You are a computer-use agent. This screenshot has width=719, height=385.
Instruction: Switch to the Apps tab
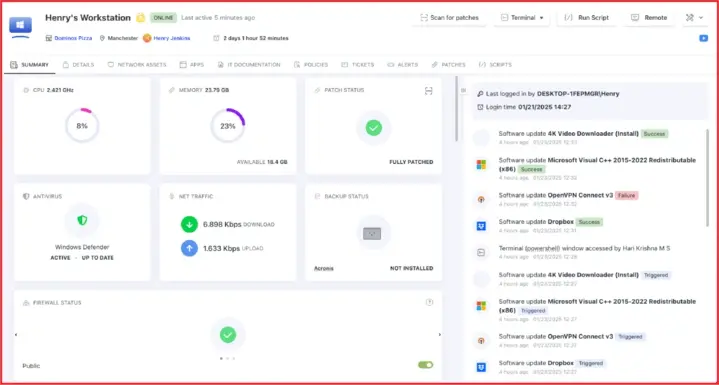(x=192, y=65)
